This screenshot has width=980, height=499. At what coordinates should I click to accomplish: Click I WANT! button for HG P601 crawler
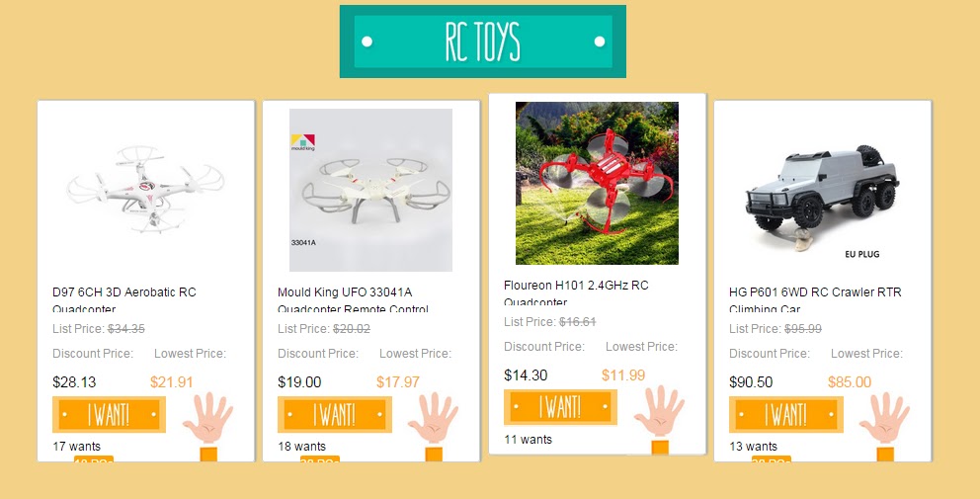coord(785,414)
